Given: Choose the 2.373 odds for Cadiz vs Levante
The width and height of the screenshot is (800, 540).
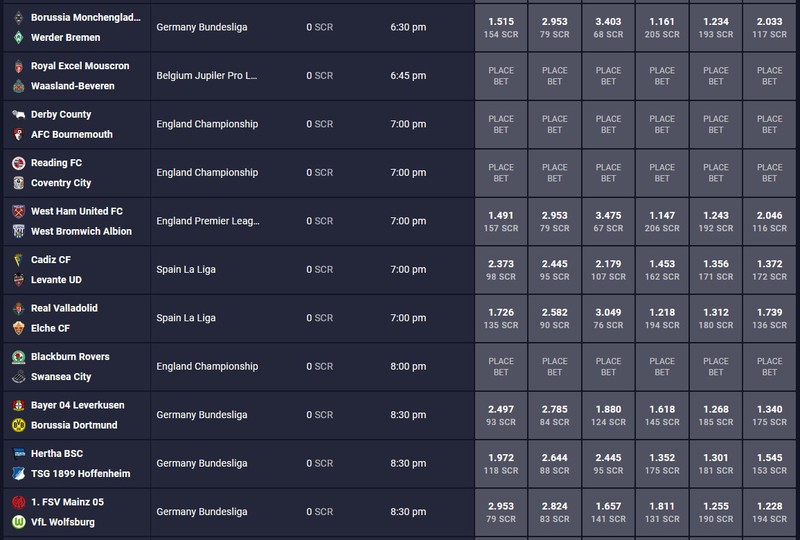Looking at the screenshot, I should coord(501,270).
